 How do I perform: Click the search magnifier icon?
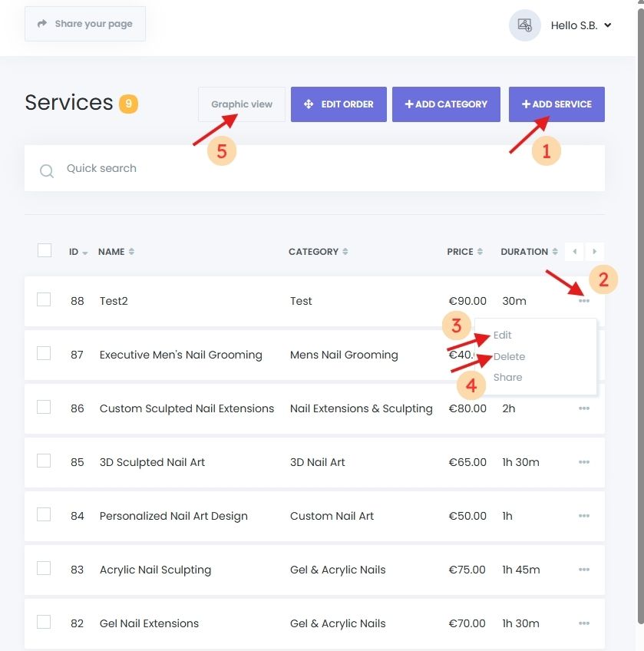(x=47, y=170)
